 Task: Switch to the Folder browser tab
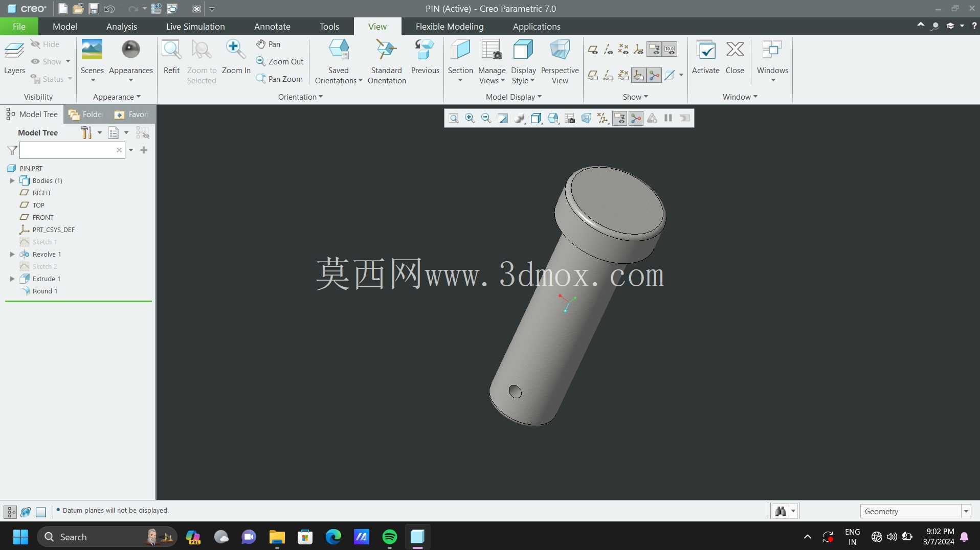pos(86,114)
